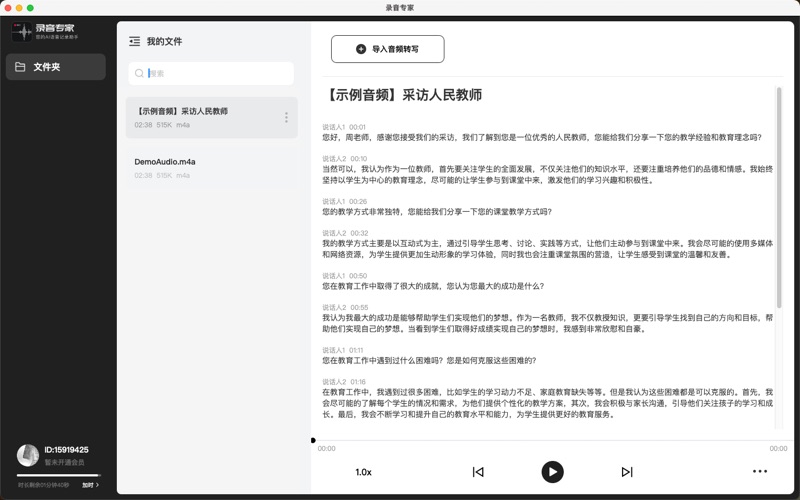This screenshot has height=500, width=800.
Task: Play the audio recording
Action: (x=552, y=472)
